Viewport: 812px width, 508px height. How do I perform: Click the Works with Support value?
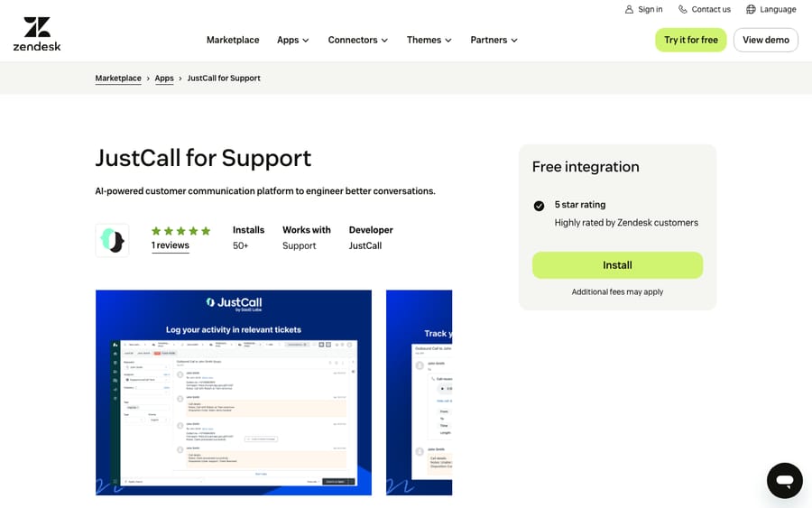[x=299, y=246]
